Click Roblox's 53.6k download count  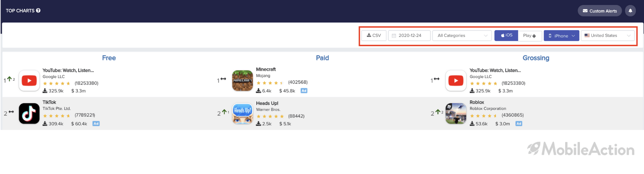click(478, 124)
